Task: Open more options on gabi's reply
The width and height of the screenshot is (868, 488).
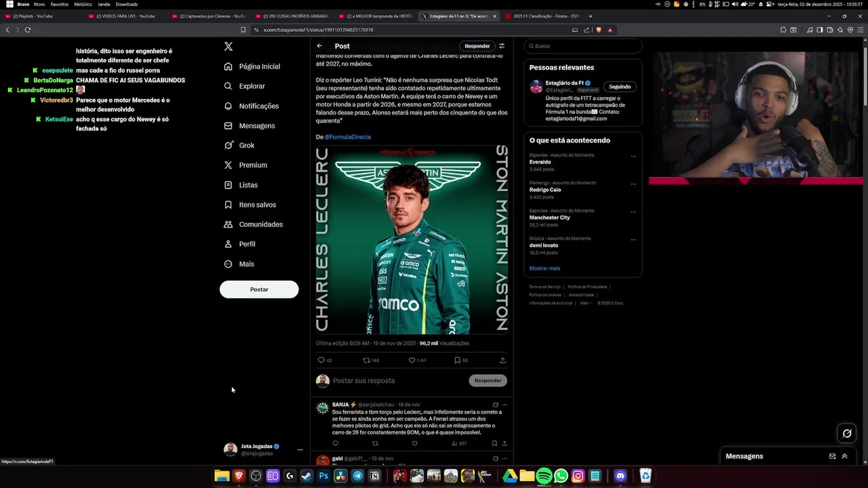Action: (x=505, y=459)
